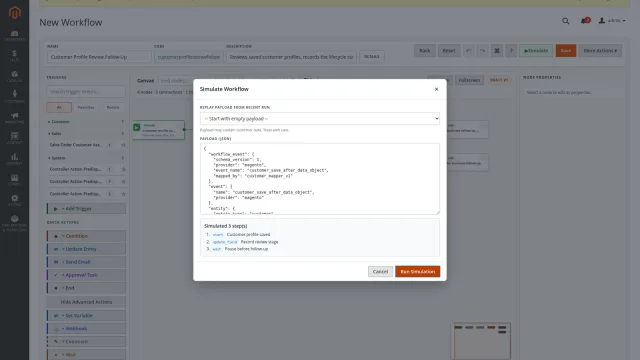Click into the Payload JSON text area

(x=320, y=179)
